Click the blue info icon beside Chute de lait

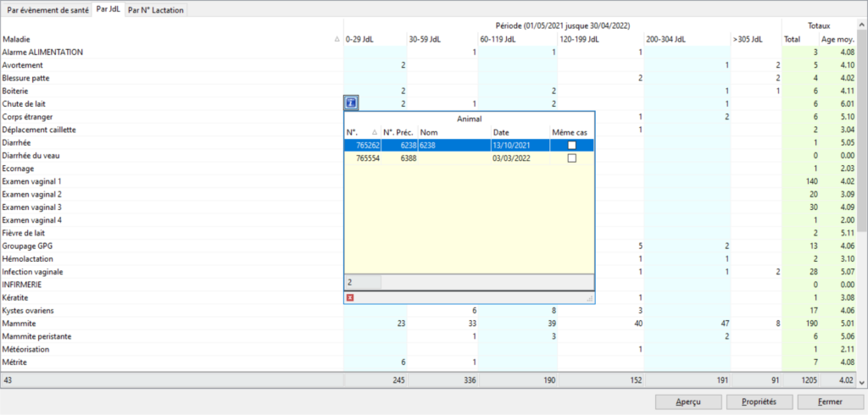352,103
